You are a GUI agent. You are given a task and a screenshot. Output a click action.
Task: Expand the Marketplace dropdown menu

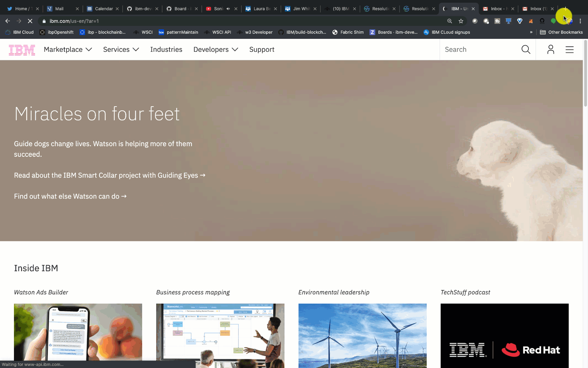(x=68, y=50)
